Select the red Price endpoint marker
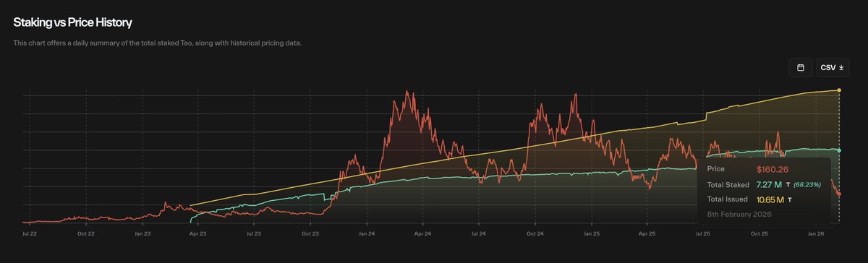The width and height of the screenshot is (868, 263). [x=839, y=194]
